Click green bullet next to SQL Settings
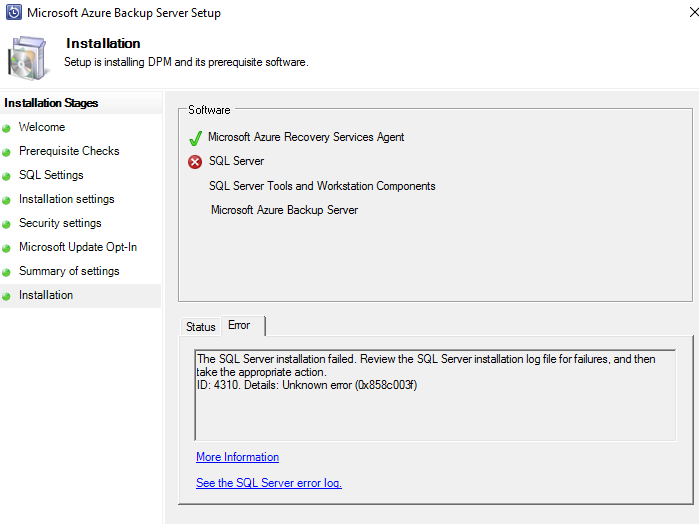Viewport: 699px width, 524px height. (6, 177)
